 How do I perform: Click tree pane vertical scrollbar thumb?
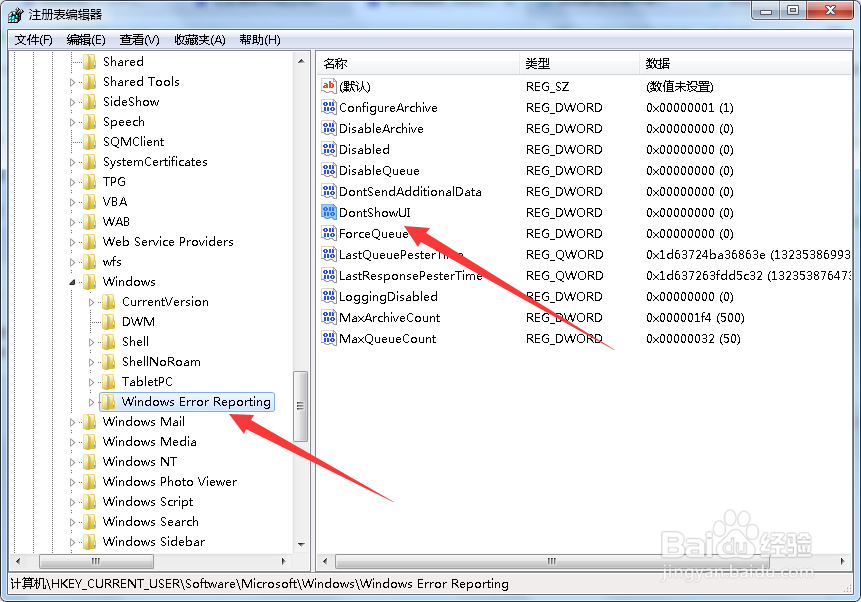pyautogui.click(x=300, y=406)
